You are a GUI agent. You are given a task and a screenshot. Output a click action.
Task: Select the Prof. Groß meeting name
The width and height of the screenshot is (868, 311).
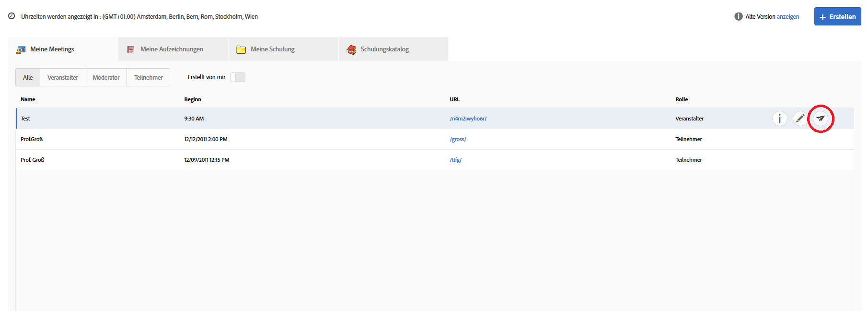[33, 160]
